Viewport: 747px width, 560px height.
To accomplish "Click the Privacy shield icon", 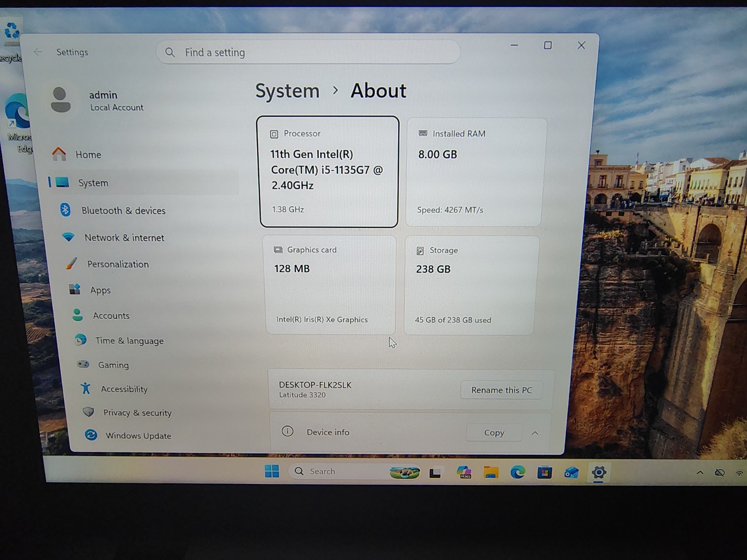I will (x=88, y=412).
